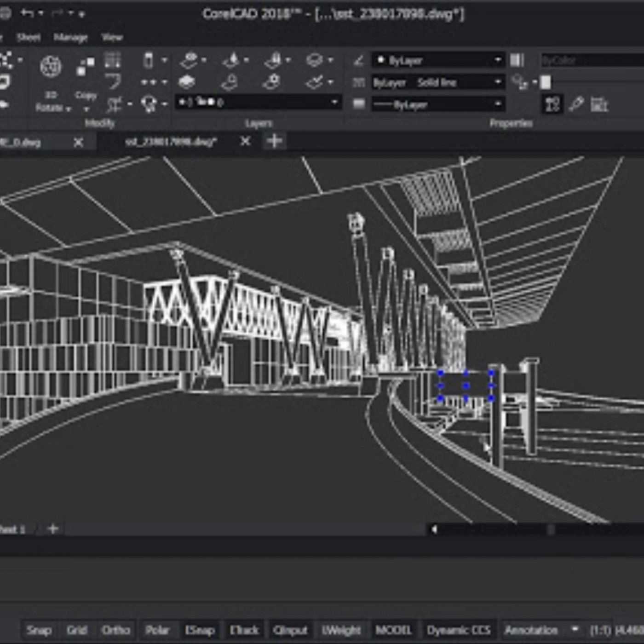
Task: Add a new drawing tab with plus
Action: (275, 141)
